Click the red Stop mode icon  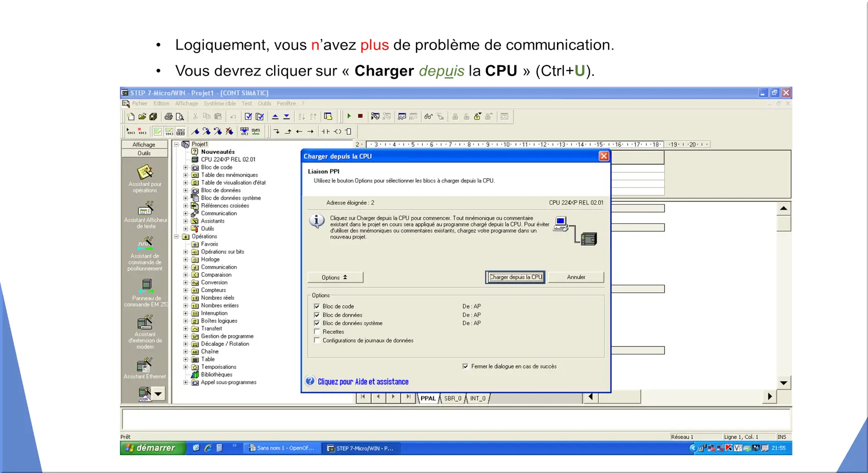360,116
